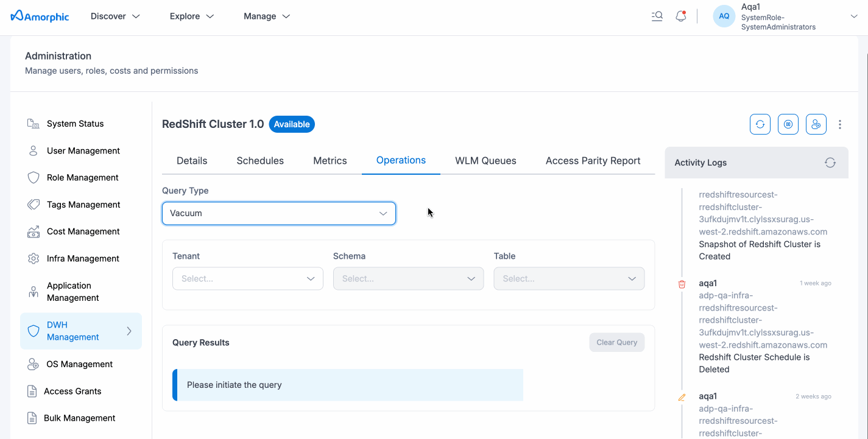Go to System Status page

coord(76,124)
